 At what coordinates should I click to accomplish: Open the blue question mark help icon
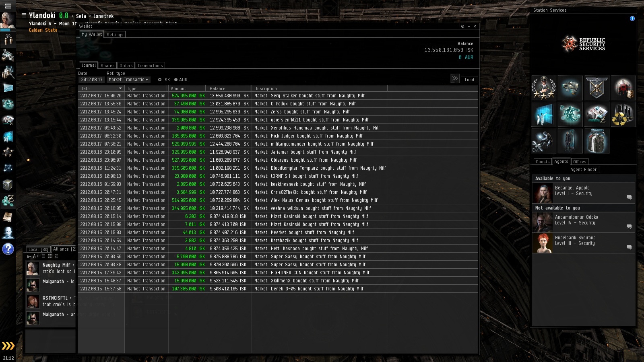point(8,249)
